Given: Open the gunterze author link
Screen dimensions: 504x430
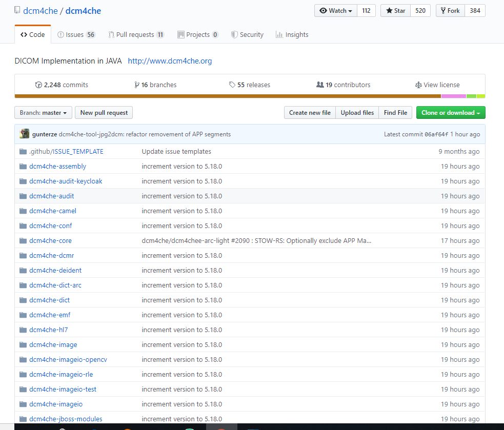Looking at the screenshot, I should pyautogui.click(x=45, y=134).
